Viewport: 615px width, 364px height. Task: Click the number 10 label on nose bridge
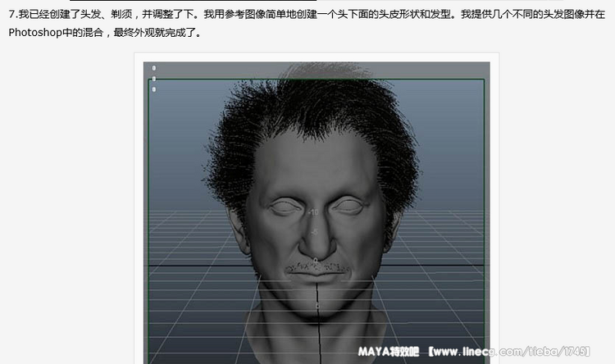(x=312, y=212)
